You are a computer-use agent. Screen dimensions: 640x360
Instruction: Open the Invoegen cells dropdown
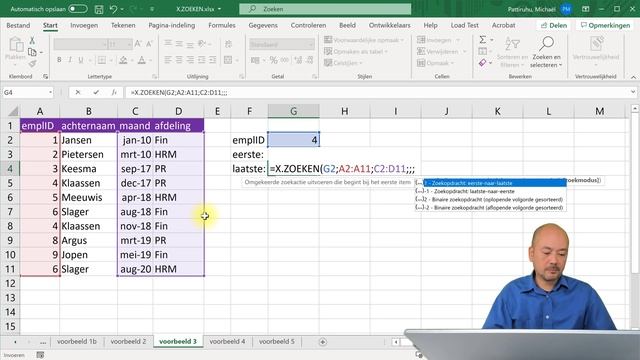click(438, 40)
